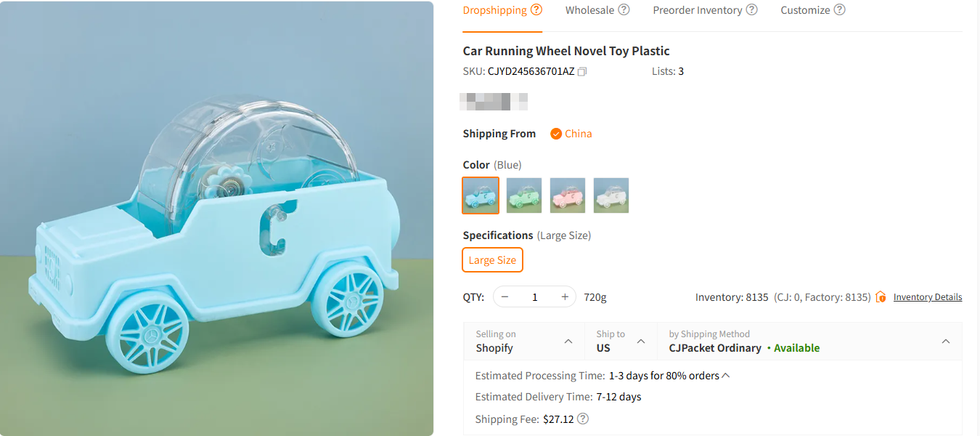Click the Preorder Inventory question mark icon

752,9
